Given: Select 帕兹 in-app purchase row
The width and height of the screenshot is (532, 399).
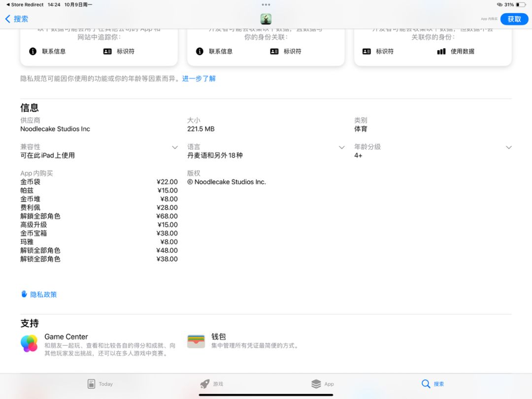Looking at the screenshot, I should (x=99, y=190).
